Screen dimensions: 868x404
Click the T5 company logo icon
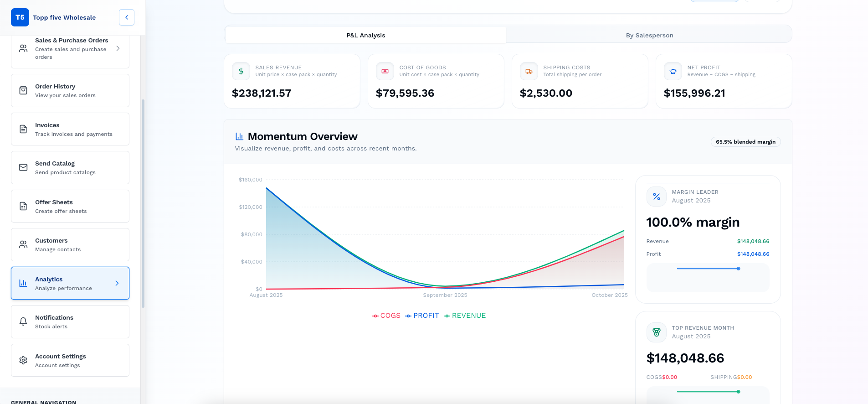click(20, 17)
